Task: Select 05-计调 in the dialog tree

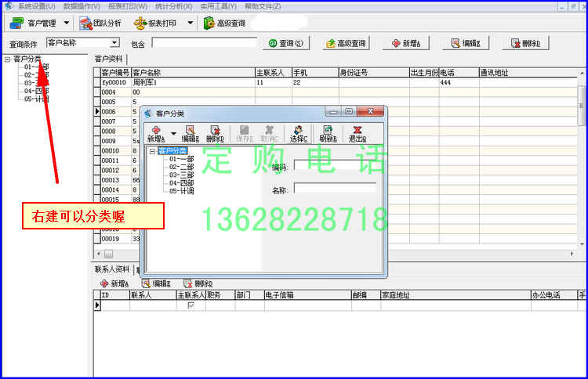Action: [x=182, y=191]
